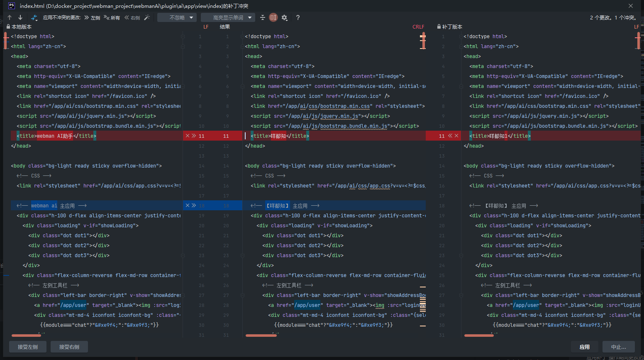Accept right change on line 11 (<<)

(x=450, y=136)
